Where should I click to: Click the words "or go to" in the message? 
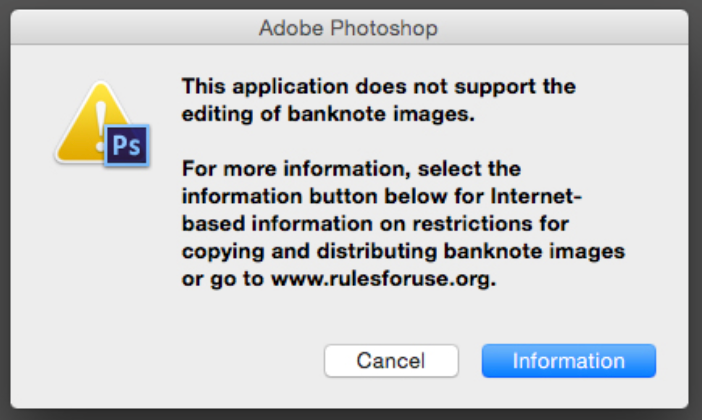click(x=221, y=279)
